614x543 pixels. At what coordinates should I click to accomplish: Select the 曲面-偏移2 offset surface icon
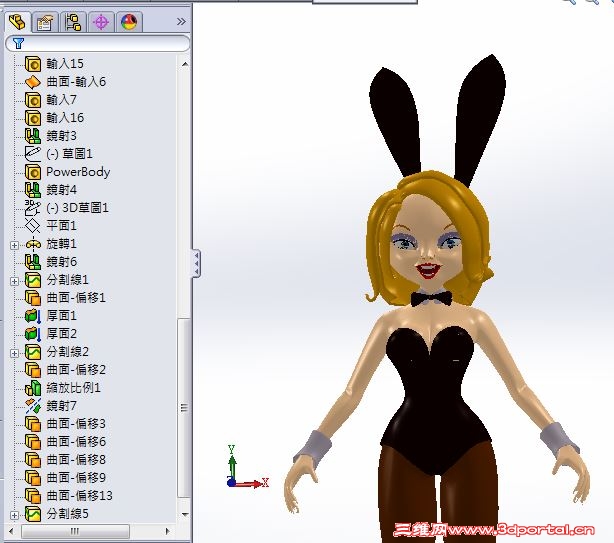coord(33,370)
